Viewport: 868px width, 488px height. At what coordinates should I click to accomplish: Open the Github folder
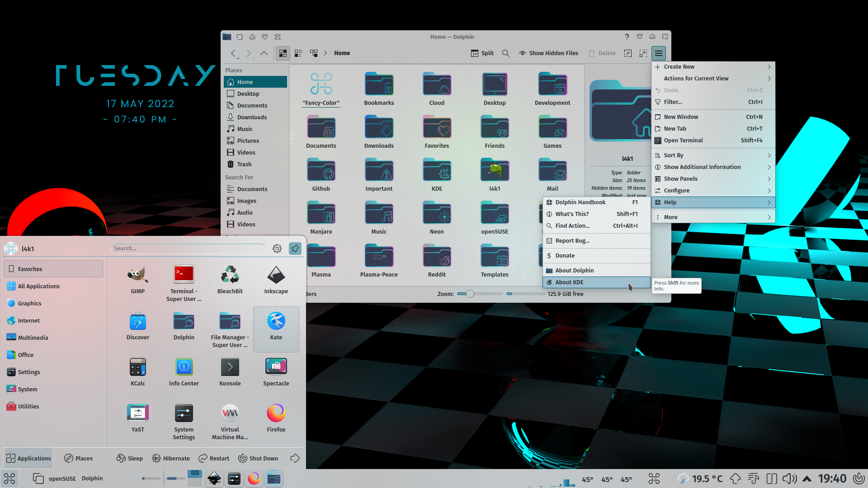coord(321,175)
